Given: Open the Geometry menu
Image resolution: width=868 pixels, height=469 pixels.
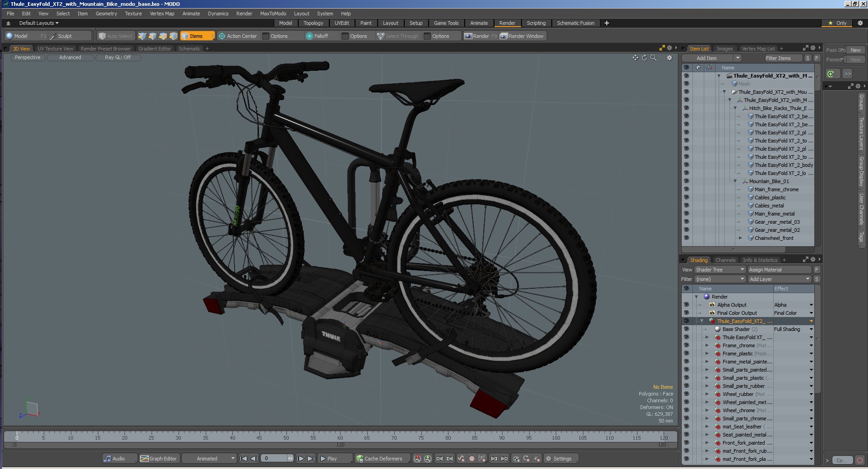Looking at the screenshot, I should (106, 14).
